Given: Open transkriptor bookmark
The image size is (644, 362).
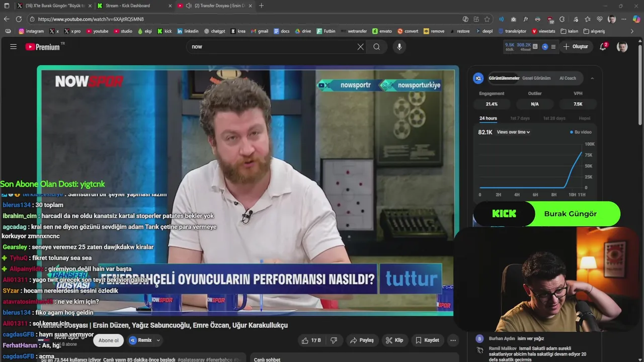Looking at the screenshot, I should click(512, 31).
